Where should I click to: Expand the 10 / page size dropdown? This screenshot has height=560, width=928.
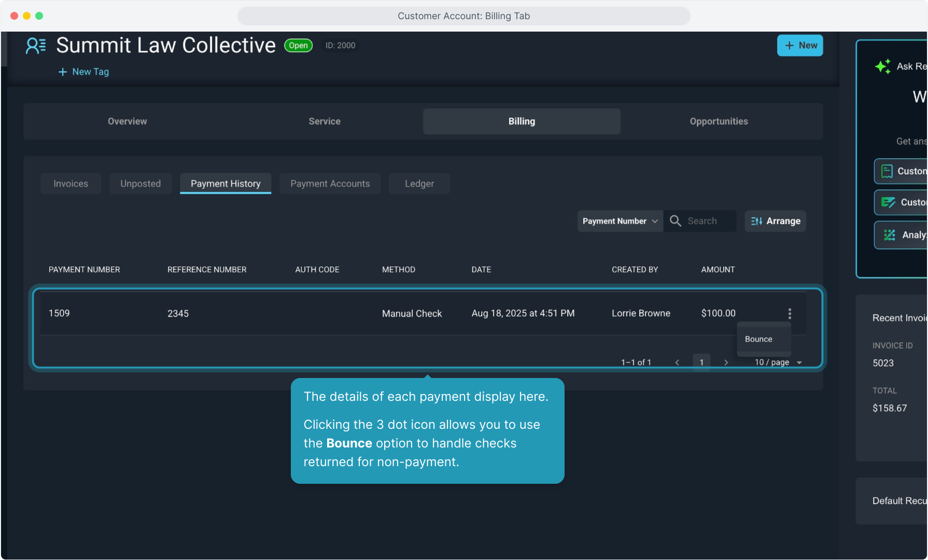[x=778, y=362]
